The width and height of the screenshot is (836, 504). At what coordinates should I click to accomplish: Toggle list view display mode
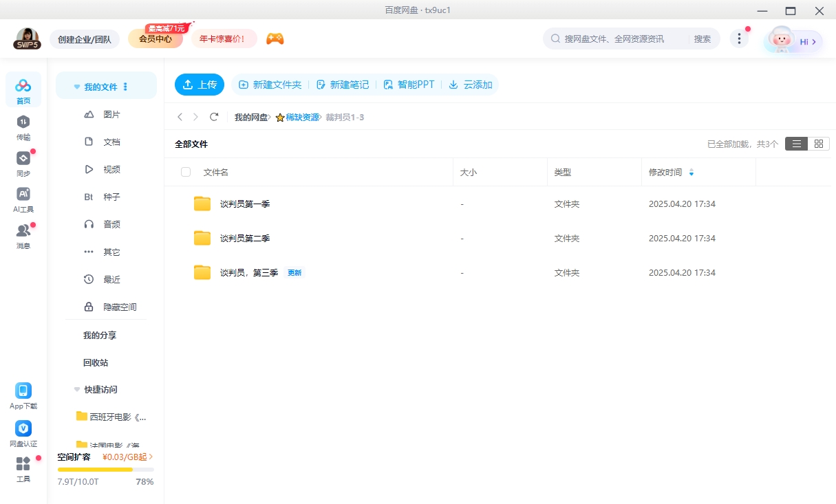797,144
